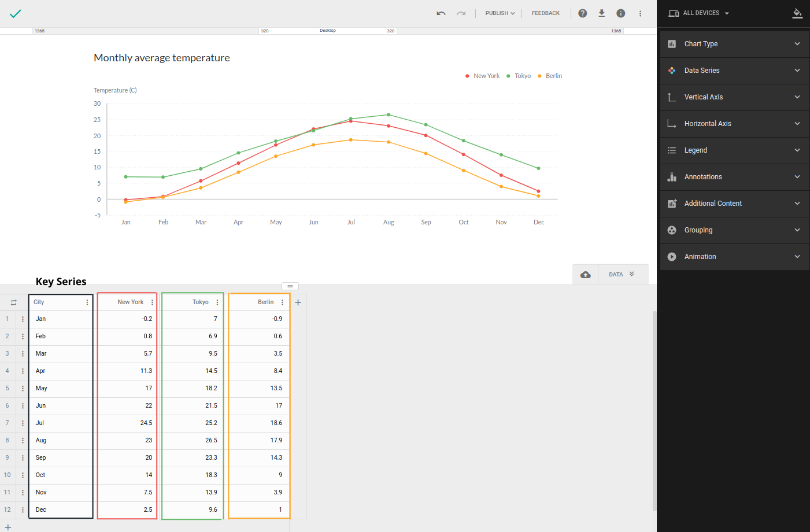
Task: Click the undo arrow icon
Action: 441,13
